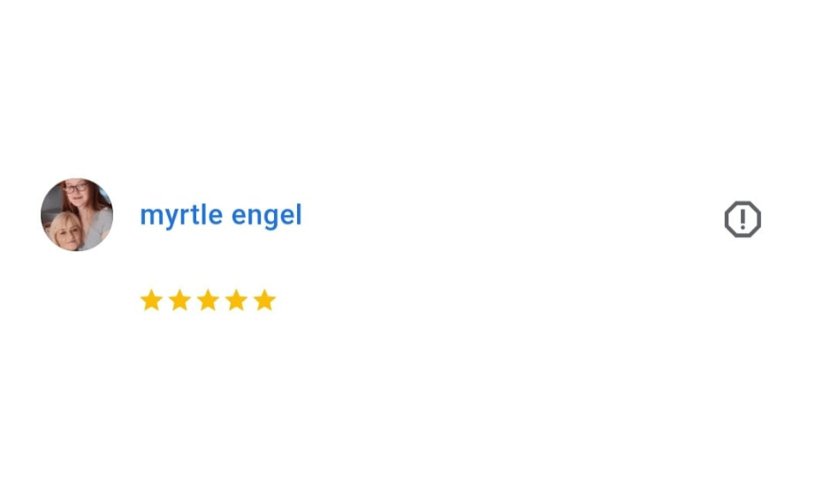831x504 pixels.
Task: Select the fifth rating star
Action: tap(264, 301)
